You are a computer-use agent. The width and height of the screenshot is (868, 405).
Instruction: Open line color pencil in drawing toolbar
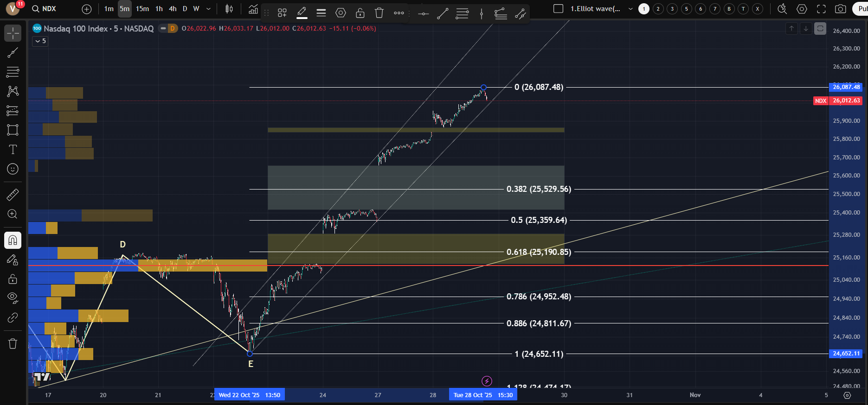[x=302, y=13]
